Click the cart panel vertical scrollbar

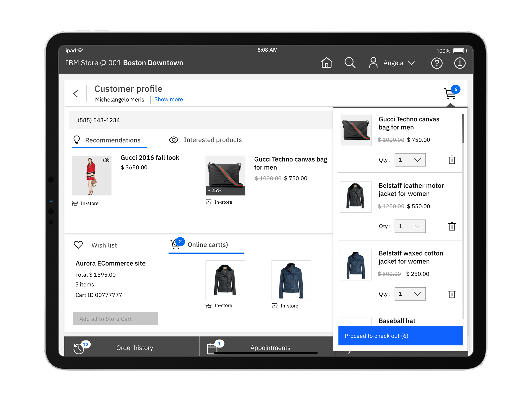click(x=463, y=129)
